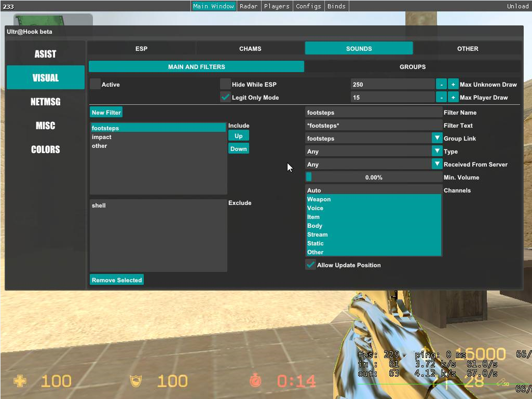Toggle Body channel
532x399 pixels.
point(374,226)
